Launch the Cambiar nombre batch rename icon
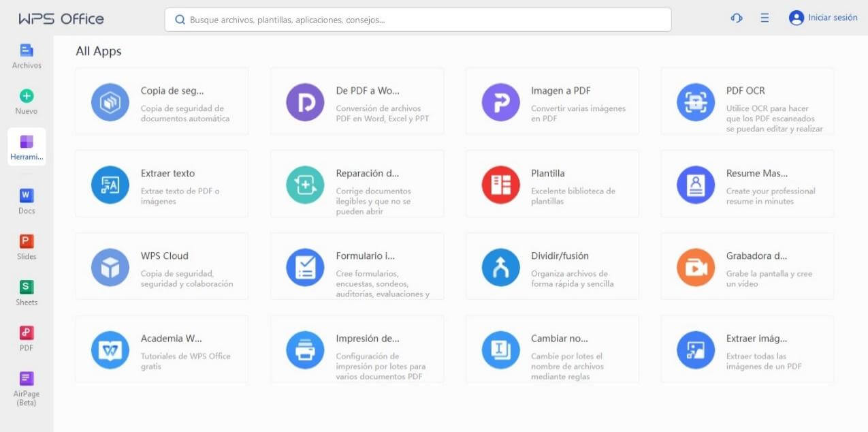Image resolution: width=868 pixels, height=432 pixels. [500, 350]
